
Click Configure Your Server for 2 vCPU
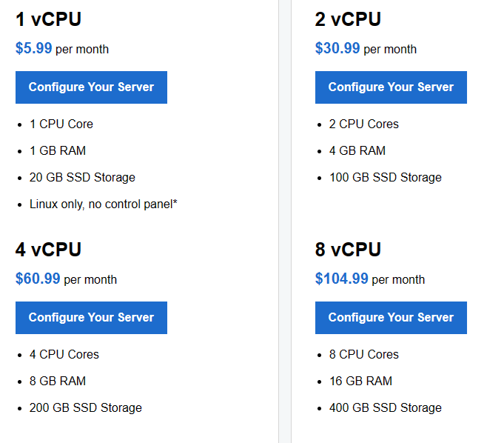click(391, 87)
